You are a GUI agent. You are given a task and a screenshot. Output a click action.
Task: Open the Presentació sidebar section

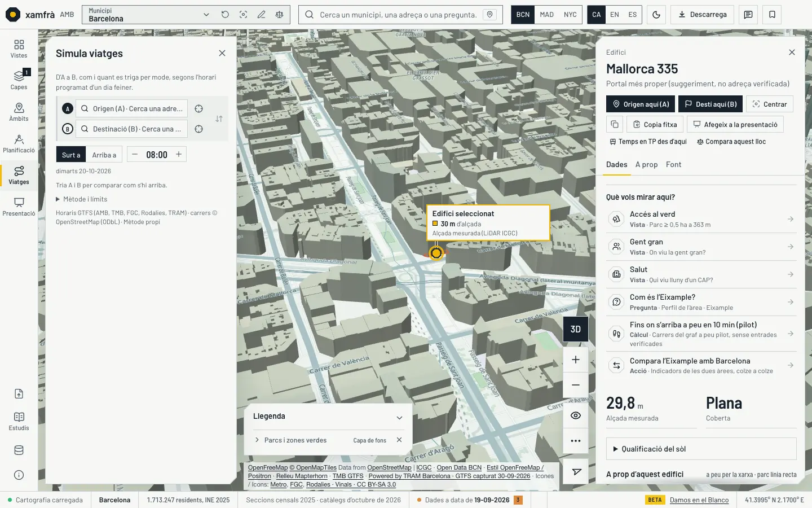tap(19, 207)
